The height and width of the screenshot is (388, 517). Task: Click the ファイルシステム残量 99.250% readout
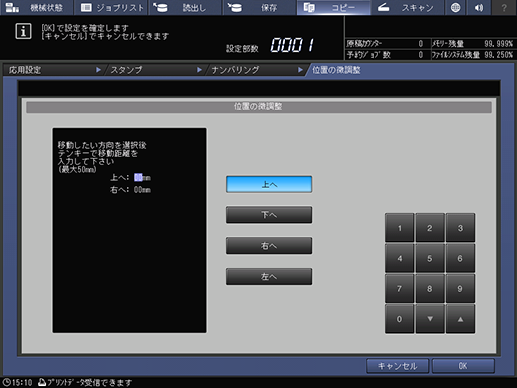click(498, 55)
